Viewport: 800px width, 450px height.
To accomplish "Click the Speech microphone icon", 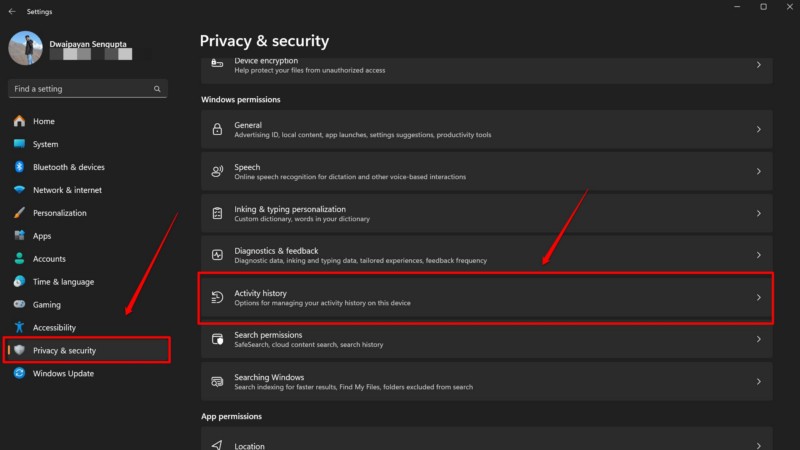I will (x=217, y=172).
